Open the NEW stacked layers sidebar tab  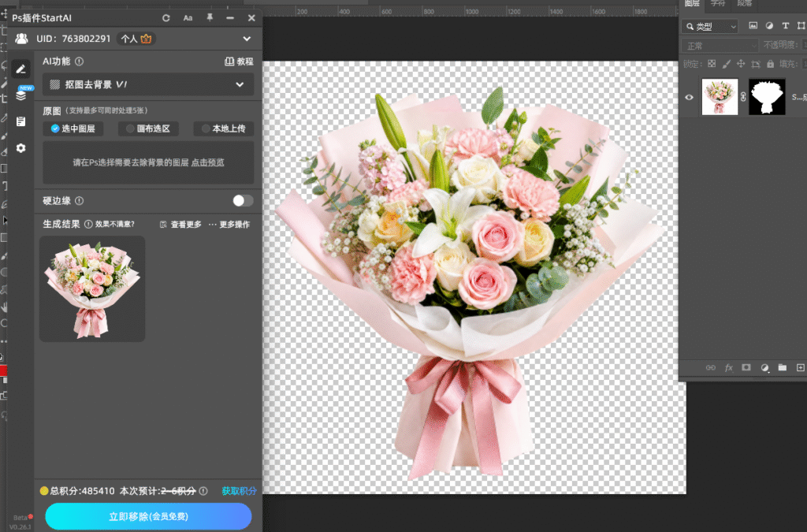(x=21, y=95)
